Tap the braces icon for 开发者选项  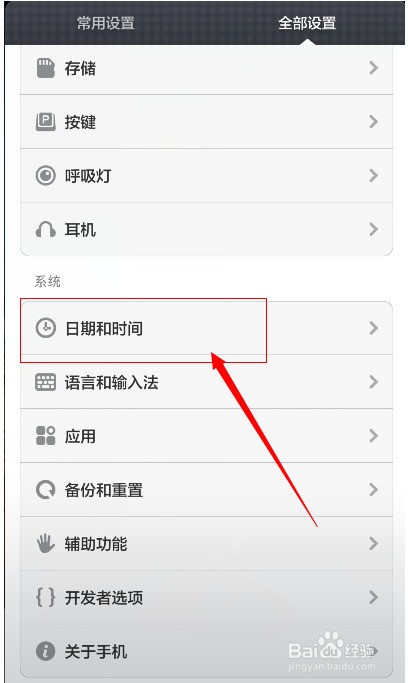pyautogui.click(x=45, y=597)
